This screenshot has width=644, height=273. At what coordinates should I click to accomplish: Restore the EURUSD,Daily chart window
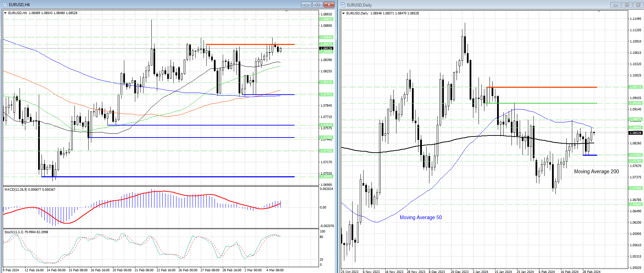coord(627,5)
